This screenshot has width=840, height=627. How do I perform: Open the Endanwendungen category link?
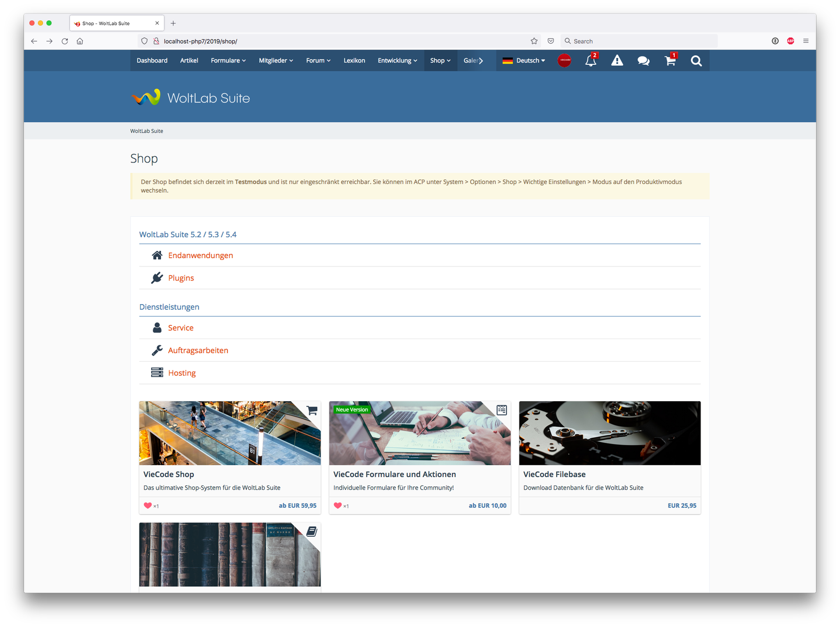201,256
